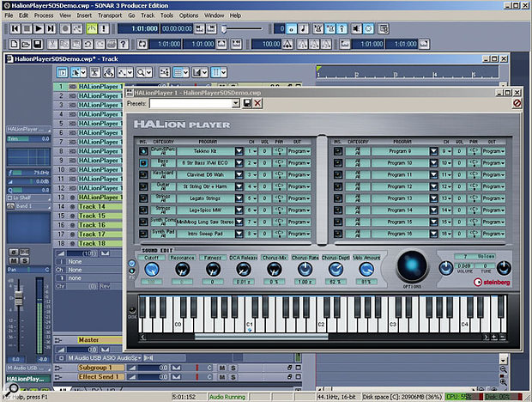Open a project with folder icon
Image resolution: width=532 pixels, height=402 pixels.
26,44
